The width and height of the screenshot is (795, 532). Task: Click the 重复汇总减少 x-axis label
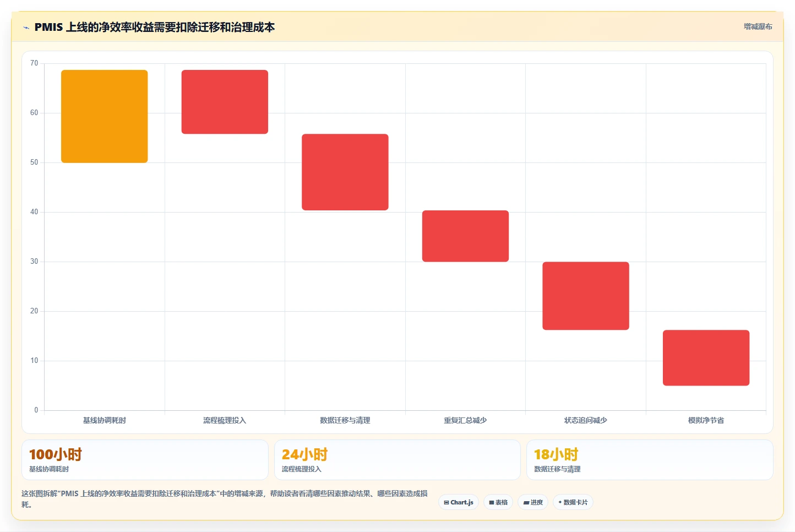(465, 420)
